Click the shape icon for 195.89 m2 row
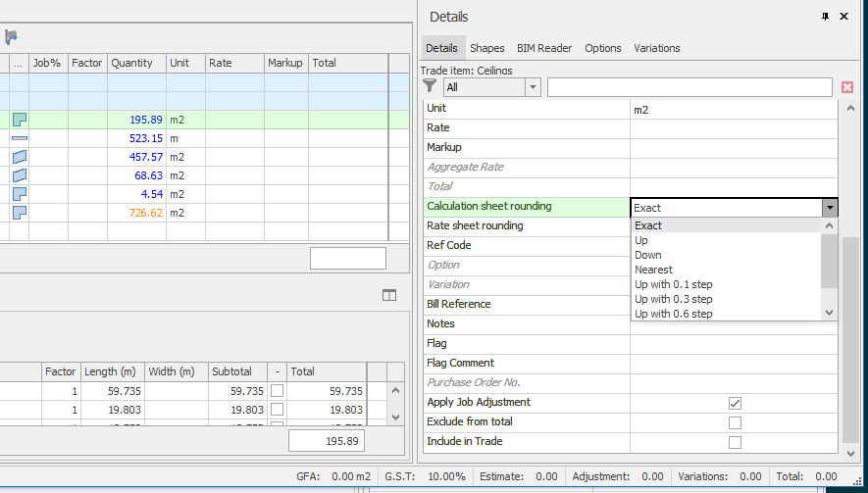This screenshot has height=493, width=868. click(19, 120)
